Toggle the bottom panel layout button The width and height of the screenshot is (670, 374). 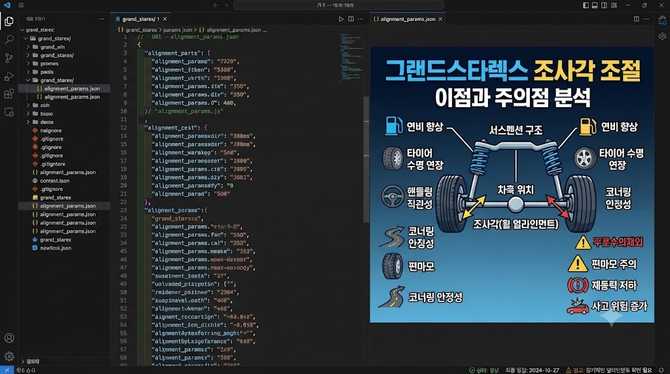(595, 5)
